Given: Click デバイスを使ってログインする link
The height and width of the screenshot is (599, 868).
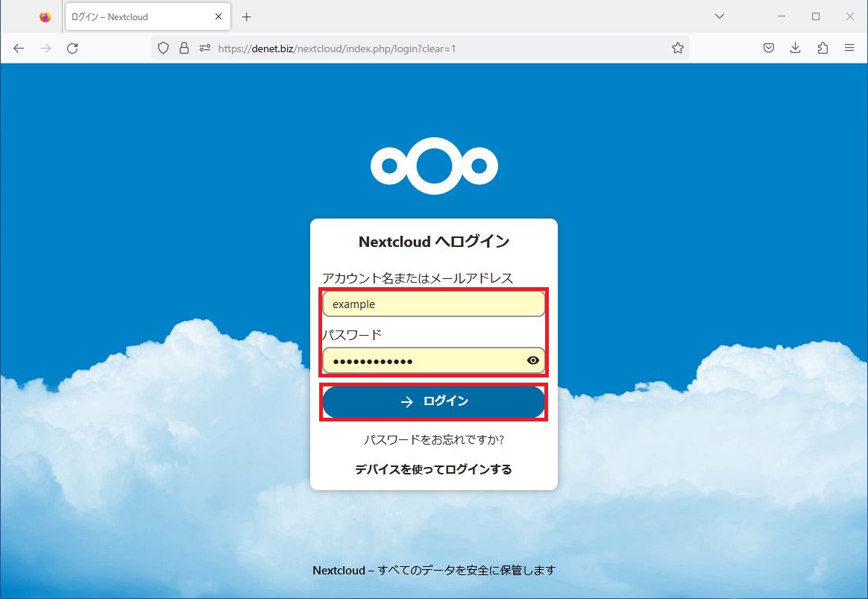Looking at the screenshot, I should point(433,469).
